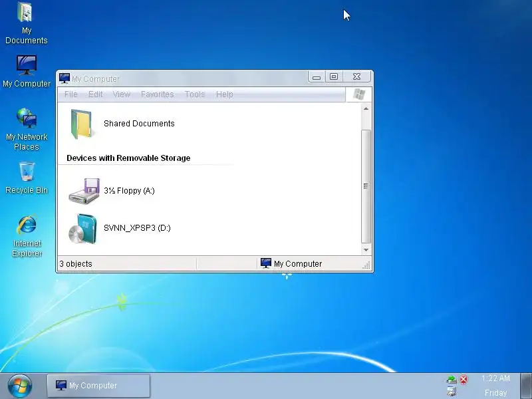Click the SVNN_XPSP3 (D:) label
Screen dimensions: 532x399
click(137, 228)
